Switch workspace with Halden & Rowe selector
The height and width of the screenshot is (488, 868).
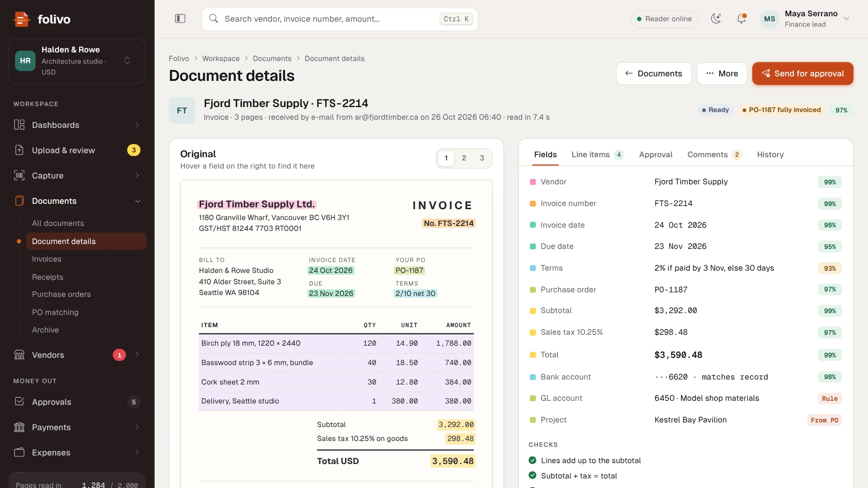(77, 61)
